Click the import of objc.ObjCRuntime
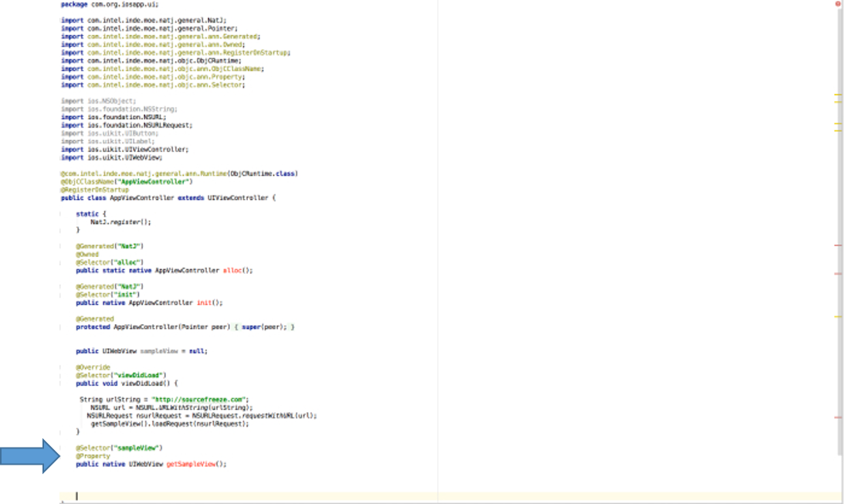The width and height of the screenshot is (844, 504). click(151, 61)
